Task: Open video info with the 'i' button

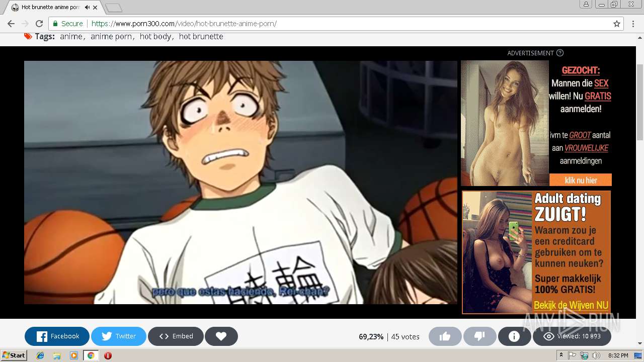Action: (514, 336)
